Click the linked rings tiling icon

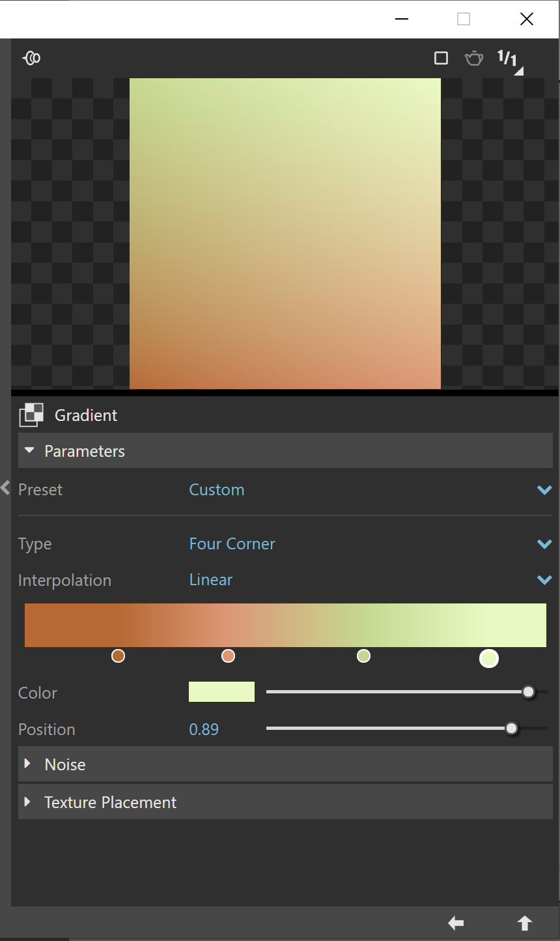click(x=31, y=58)
